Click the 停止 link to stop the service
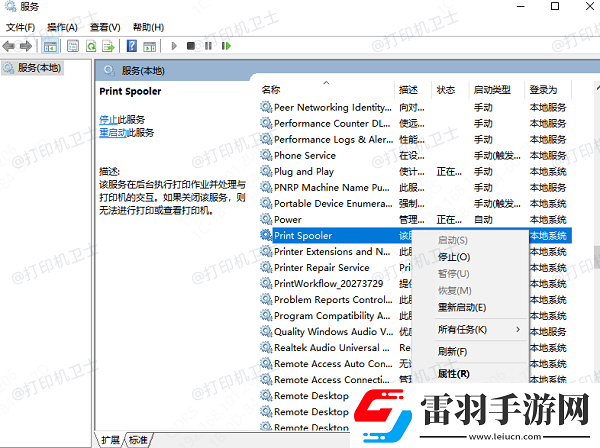This screenshot has width=600, height=448. pyautogui.click(x=108, y=120)
